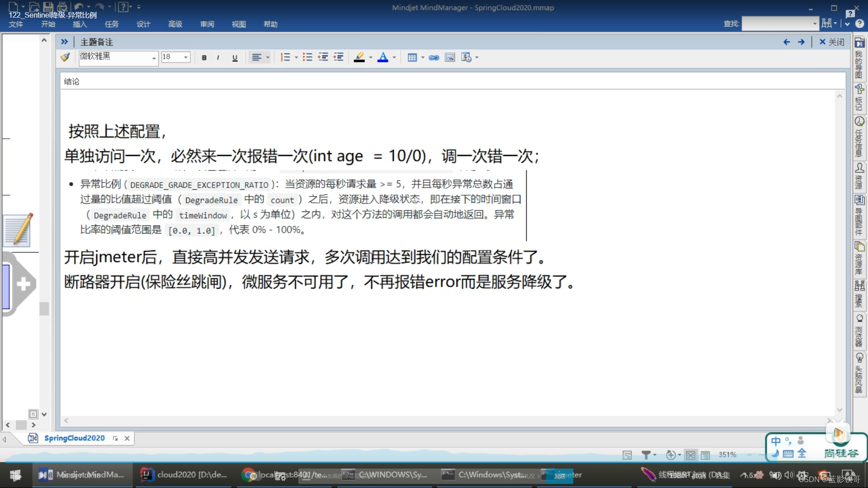868x488 pixels.
Task: Open the font size dropdown
Action: [186, 57]
